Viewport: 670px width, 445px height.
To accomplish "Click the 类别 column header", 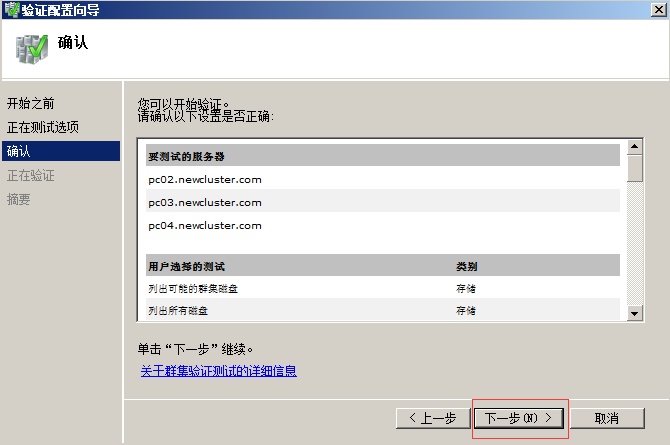I will click(x=466, y=267).
